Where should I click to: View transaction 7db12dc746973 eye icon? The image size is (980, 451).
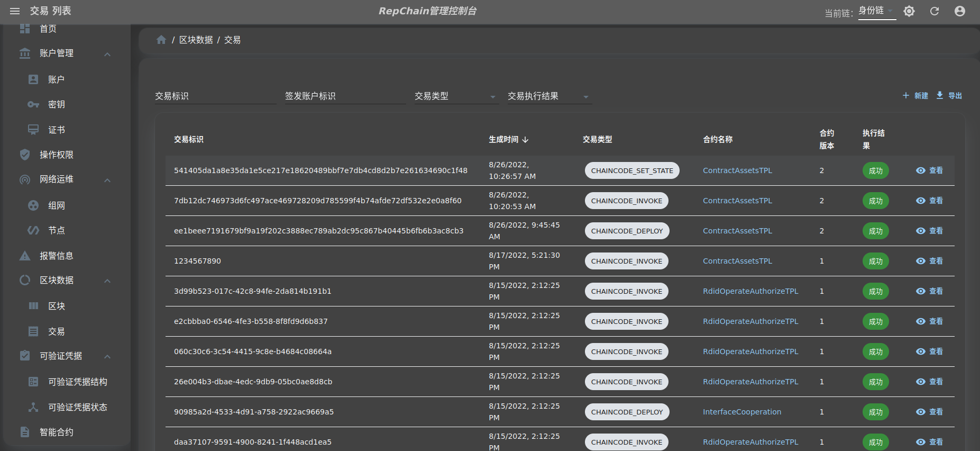coord(921,201)
